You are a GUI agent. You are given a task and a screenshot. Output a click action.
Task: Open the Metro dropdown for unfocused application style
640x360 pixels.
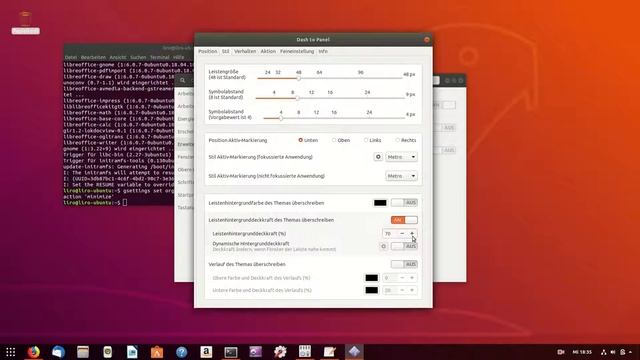401,176
